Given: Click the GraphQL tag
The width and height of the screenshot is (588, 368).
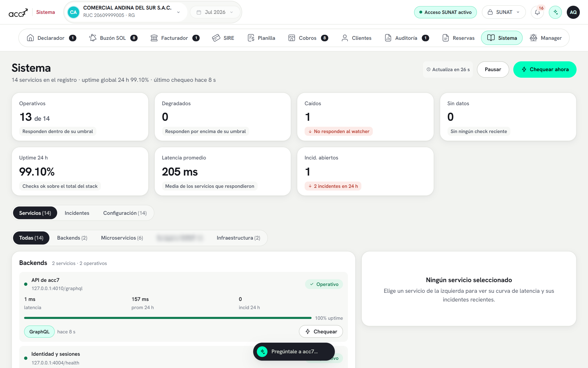Looking at the screenshot, I should pos(39,332).
